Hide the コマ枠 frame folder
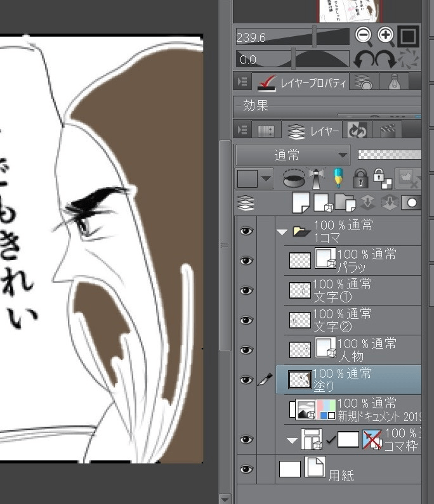Viewport: 434px width, 504px height. tap(246, 439)
